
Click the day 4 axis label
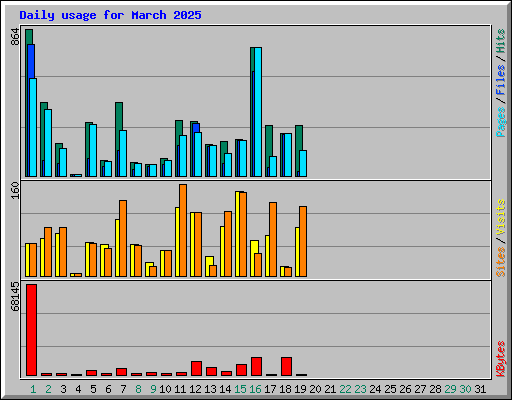coord(78,389)
